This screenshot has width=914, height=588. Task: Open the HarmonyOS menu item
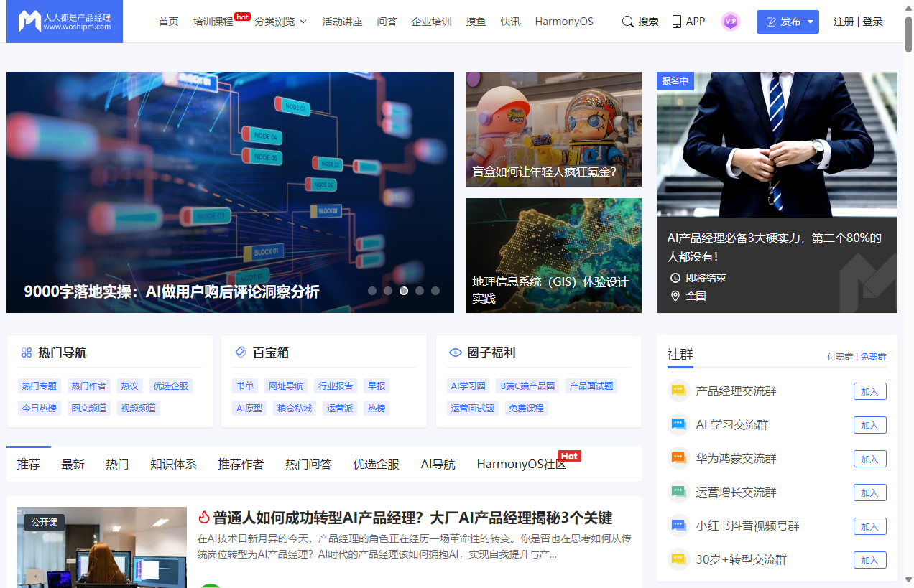click(x=564, y=22)
